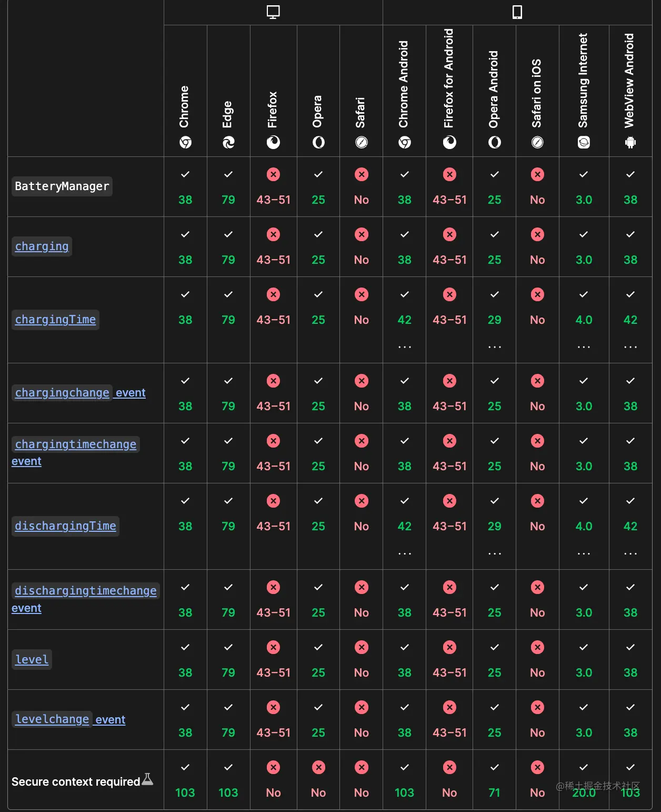Click the Chrome browser logo icon

(185, 142)
